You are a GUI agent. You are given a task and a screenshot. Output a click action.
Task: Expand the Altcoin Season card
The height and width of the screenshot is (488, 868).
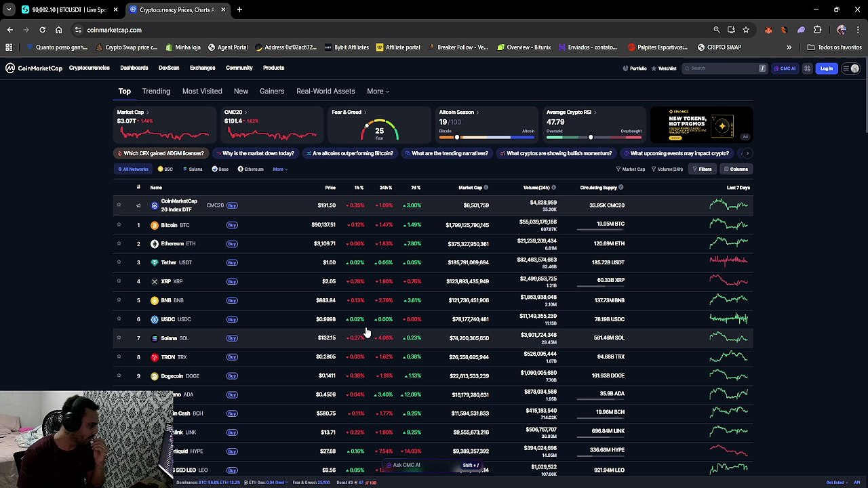click(x=458, y=113)
